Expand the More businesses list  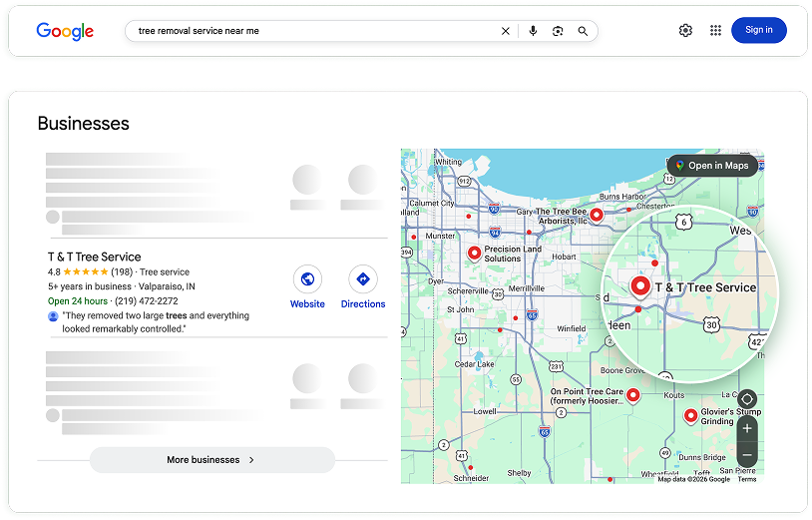211,460
